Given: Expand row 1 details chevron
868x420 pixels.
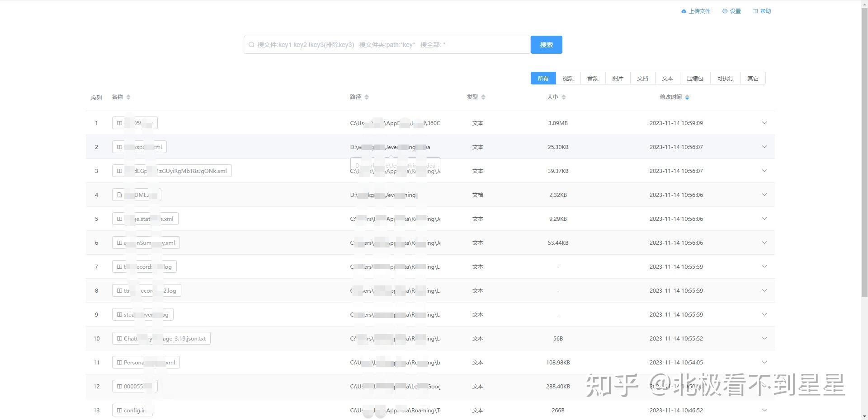Looking at the screenshot, I should pos(764,123).
